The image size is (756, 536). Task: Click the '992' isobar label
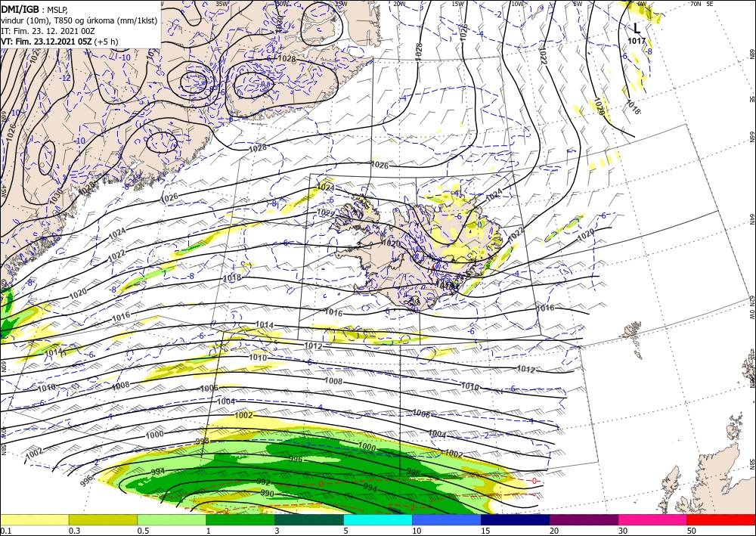[263, 482]
